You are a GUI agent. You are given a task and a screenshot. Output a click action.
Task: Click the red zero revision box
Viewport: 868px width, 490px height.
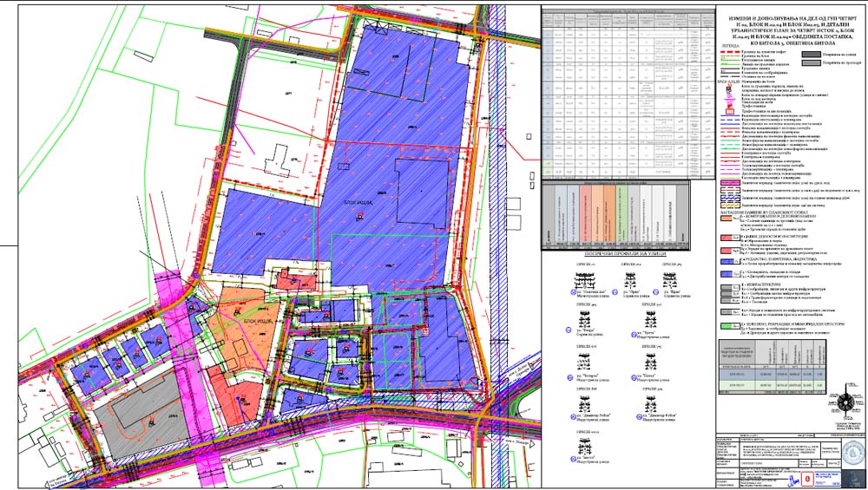pos(810,478)
